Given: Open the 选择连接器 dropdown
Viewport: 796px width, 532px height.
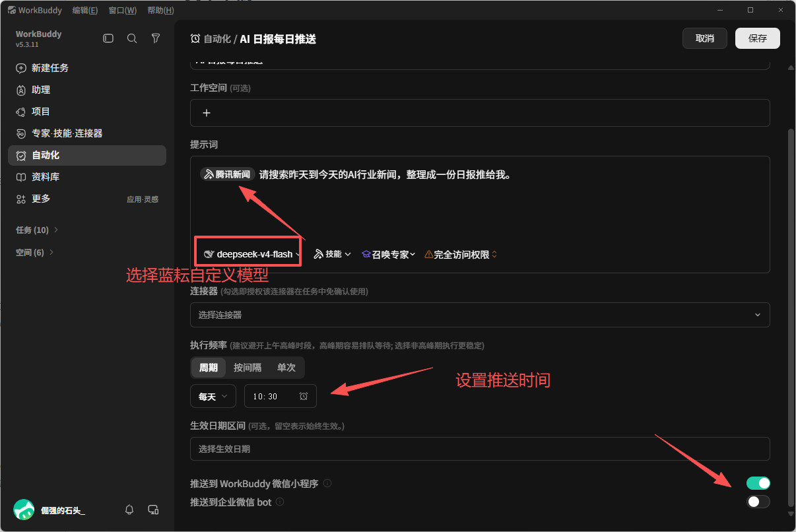Looking at the screenshot, I should (x=480, y=315).
